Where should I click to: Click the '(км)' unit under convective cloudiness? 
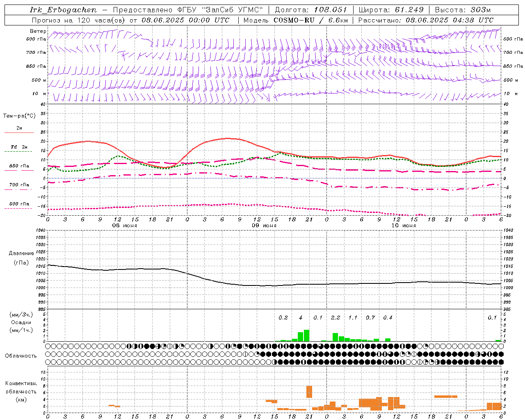21,399
